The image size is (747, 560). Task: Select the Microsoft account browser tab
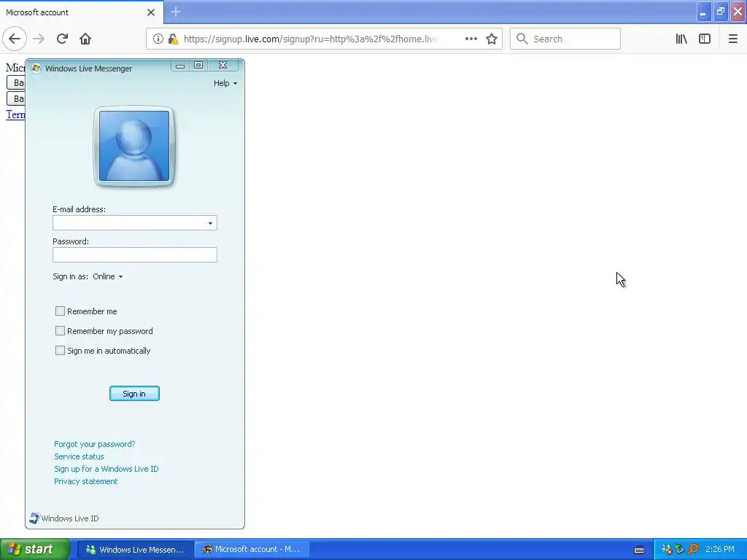pos(82,12)
